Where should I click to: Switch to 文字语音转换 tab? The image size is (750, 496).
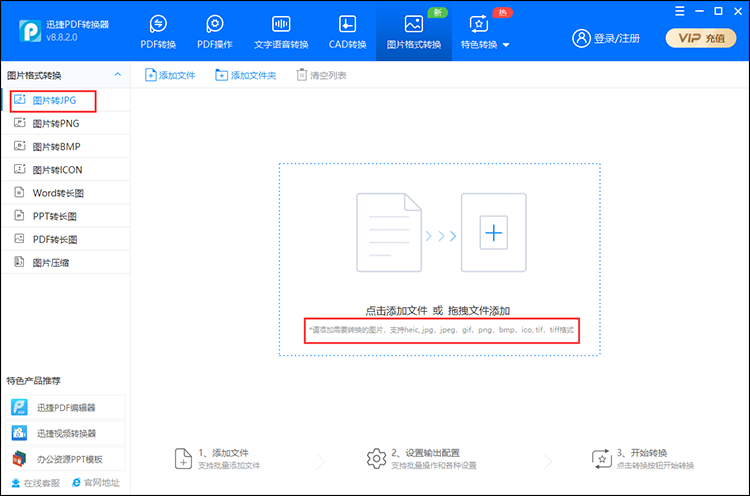(x=281, y=32)
